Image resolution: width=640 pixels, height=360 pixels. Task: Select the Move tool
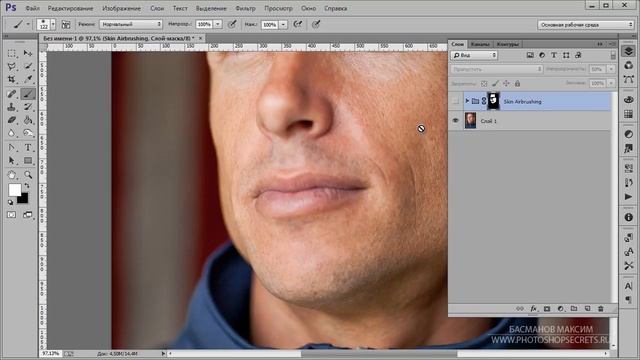coord(28,53)
